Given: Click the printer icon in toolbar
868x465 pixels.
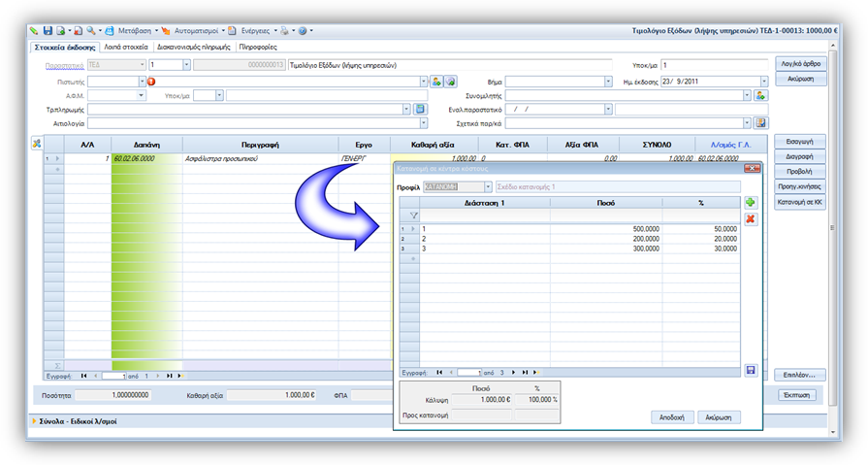Looking at the screenshot, I should (284, 30).
